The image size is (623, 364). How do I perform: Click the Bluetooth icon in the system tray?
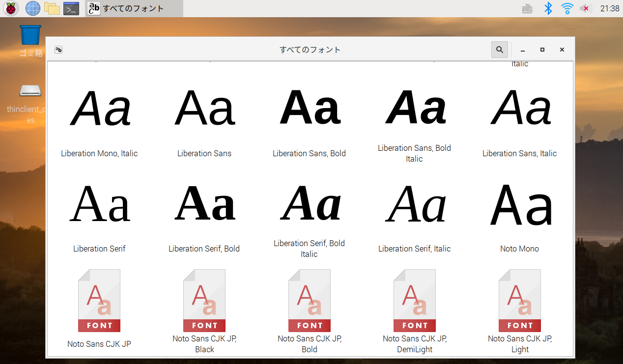pos(548,8)
